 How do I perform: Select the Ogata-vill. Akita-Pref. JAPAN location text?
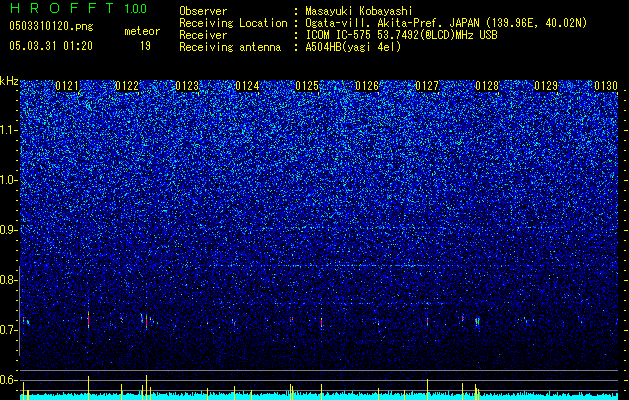pyautogui.click(x=446, y=23)
